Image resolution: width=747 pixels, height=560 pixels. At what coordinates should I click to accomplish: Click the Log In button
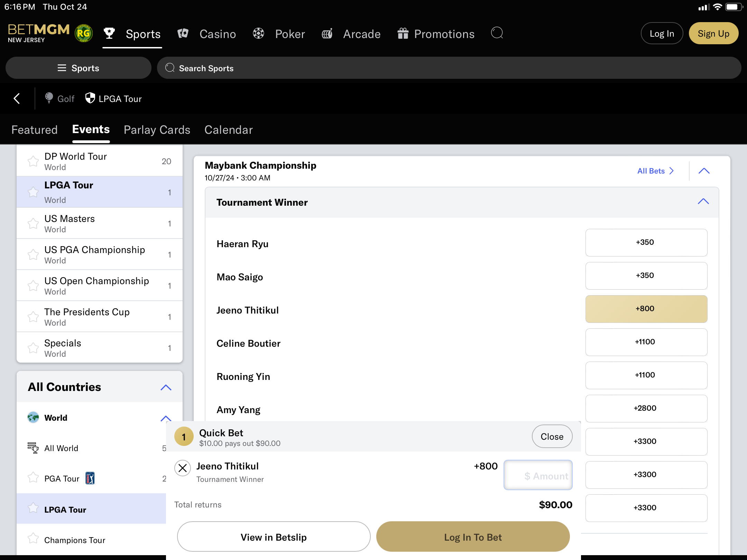pyautogui.click(x=662, y=33)
